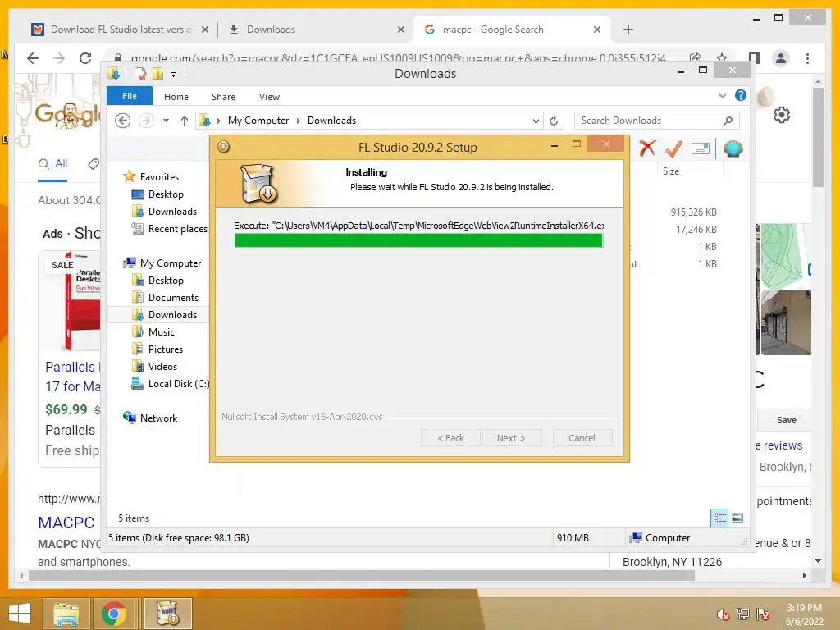Bookmark this page with star icon
The height and width of the screenshot is (630, 840).
722,58
